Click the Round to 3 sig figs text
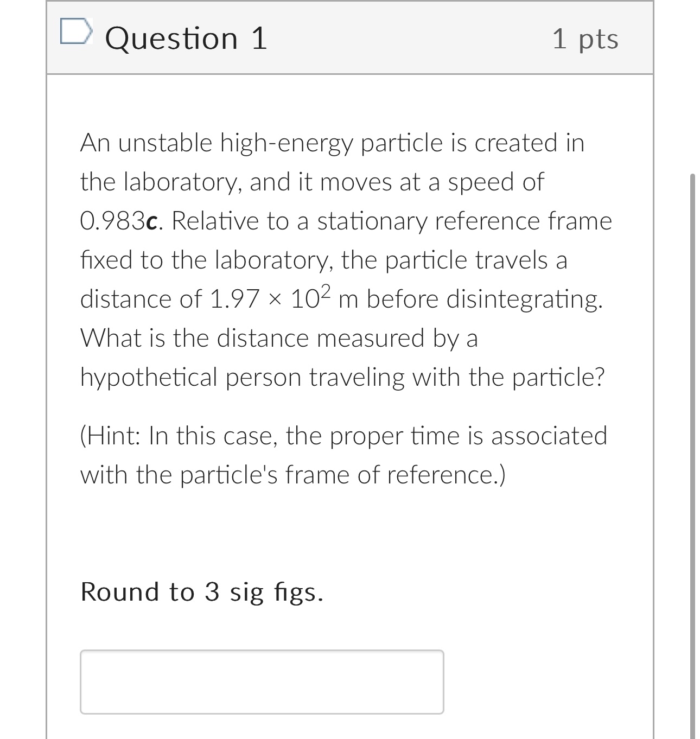Viewport: 700px width, 739px height. [201, 592]
